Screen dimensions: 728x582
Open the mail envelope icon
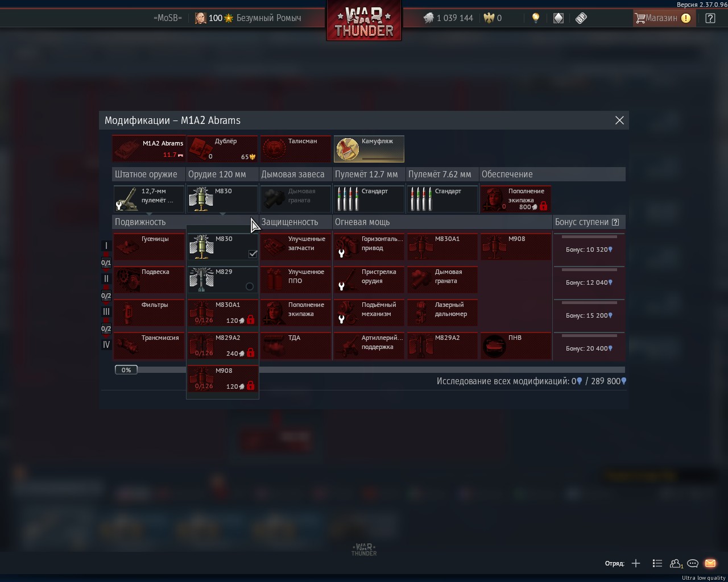point(710,563)
